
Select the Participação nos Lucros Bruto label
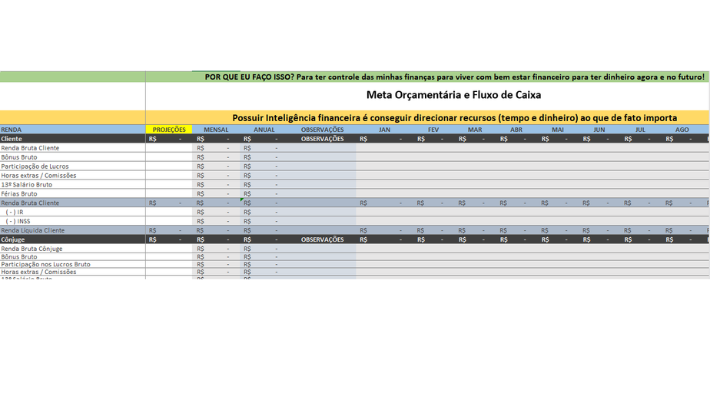46,264
